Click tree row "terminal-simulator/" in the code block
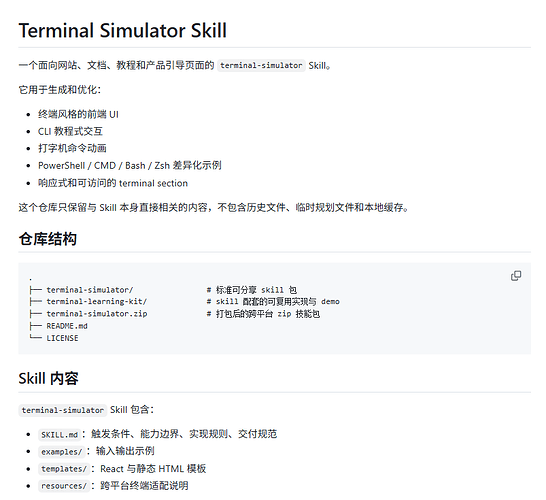 89,290
